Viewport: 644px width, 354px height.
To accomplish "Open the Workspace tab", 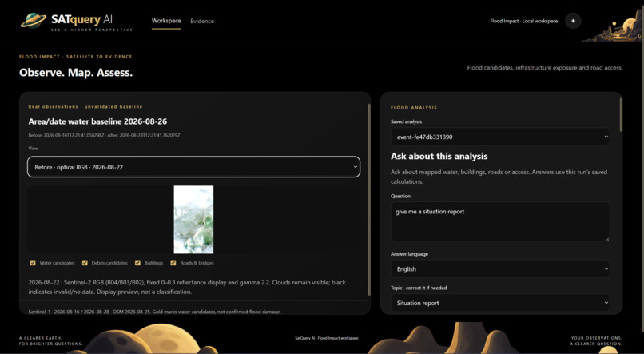I will click(x=166, y=21).
